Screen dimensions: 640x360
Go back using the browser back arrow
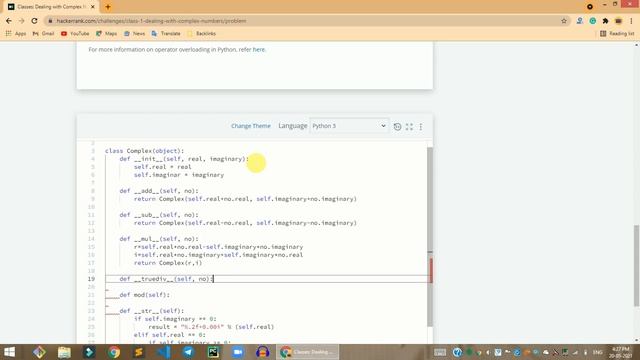pos(9,21)
